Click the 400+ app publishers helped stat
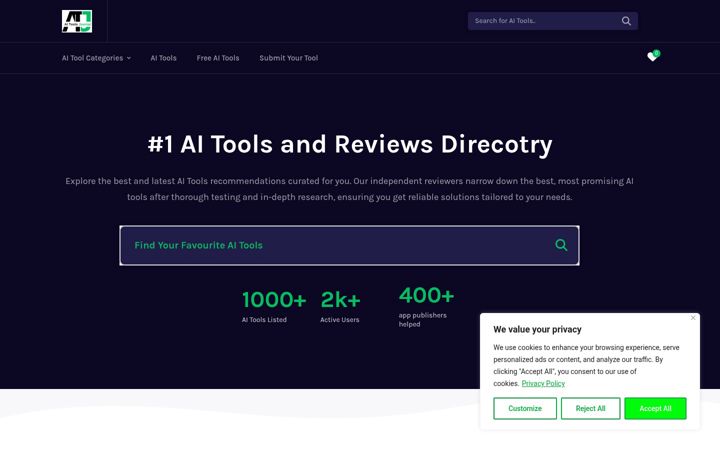The width and height of the screenshot is (720, 450). (x=426, y=307)
